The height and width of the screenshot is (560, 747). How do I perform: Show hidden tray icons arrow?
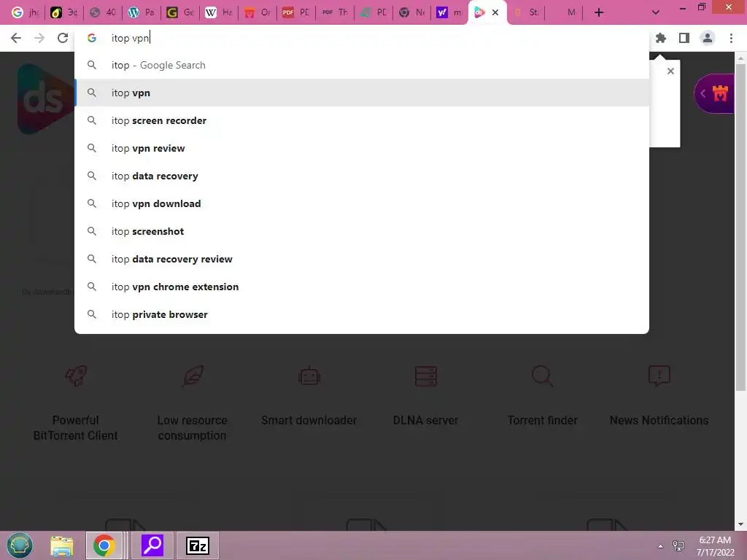(x=660, y=546)
